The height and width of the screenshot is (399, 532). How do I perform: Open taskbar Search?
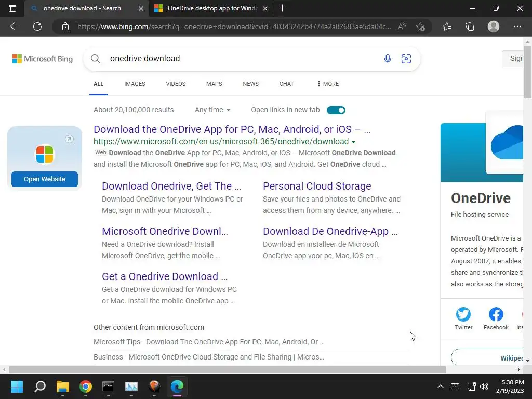point(40,387)
